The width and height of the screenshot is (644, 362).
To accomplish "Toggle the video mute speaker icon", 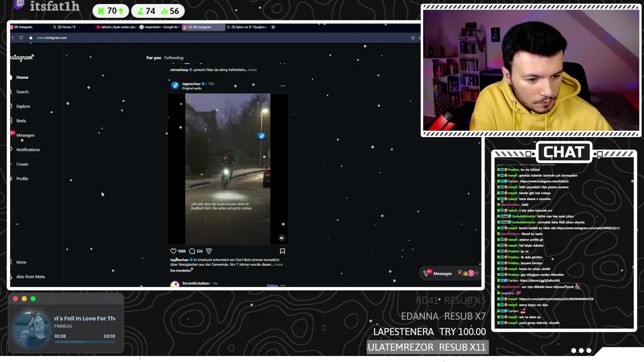I will pyautogui.click(x=282, y=238).
